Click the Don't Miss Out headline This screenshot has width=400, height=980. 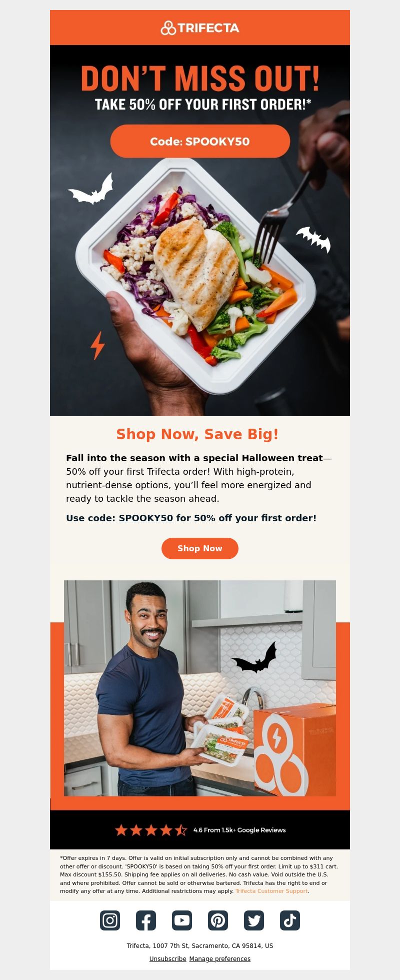(x=200, y=79)
